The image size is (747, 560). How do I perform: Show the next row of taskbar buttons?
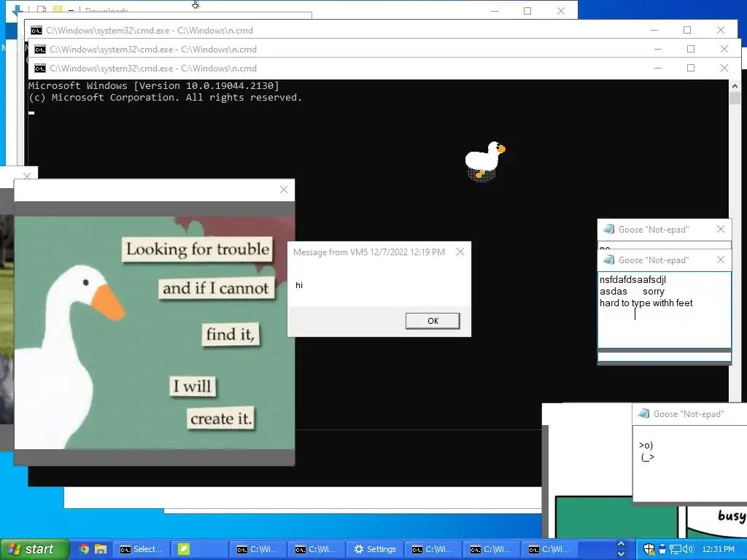(x=622, y=554)
